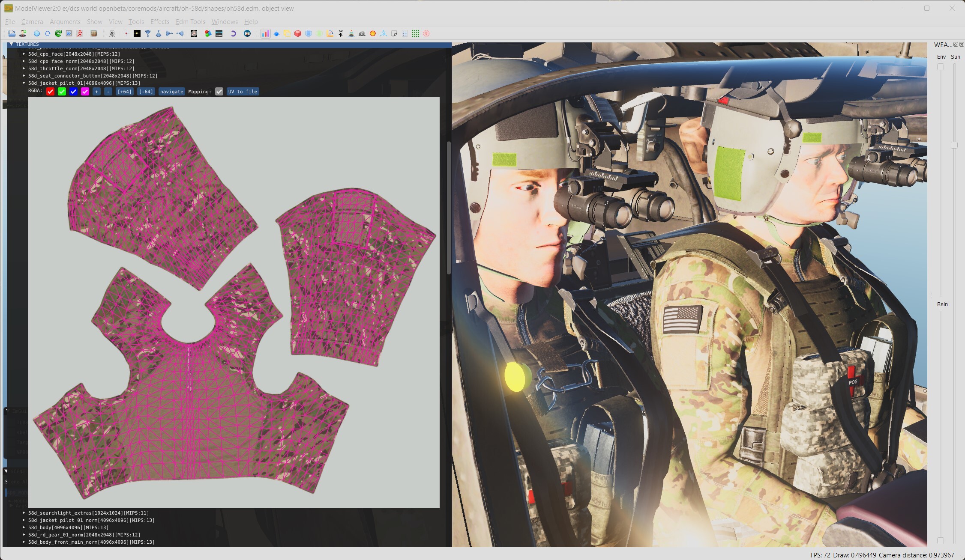Image resolution: width=965 pixels, height=560 pixels.
Task: Click the fast-forward animation icon
Action: pos(69,33)
